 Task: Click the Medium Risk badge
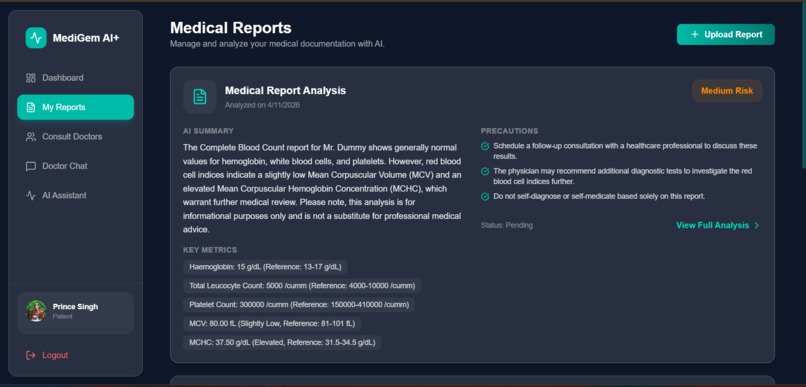(727, 91)
